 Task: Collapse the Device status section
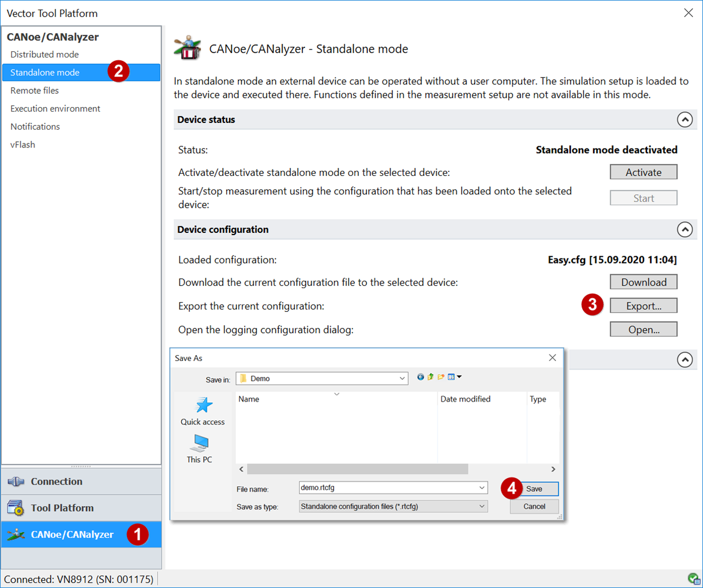(x=684, y=120)
